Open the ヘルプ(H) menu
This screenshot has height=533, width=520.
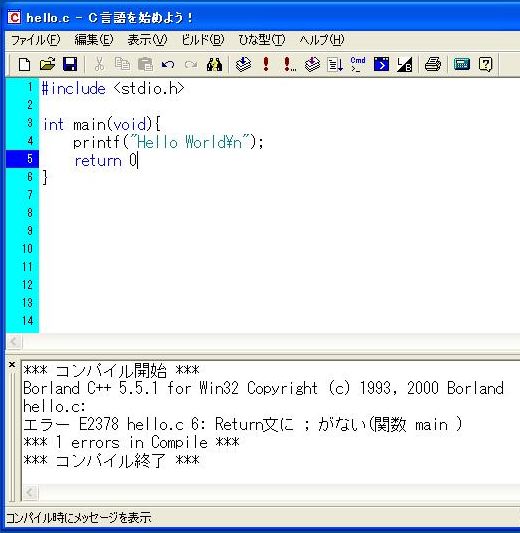[x=322, y=40]
